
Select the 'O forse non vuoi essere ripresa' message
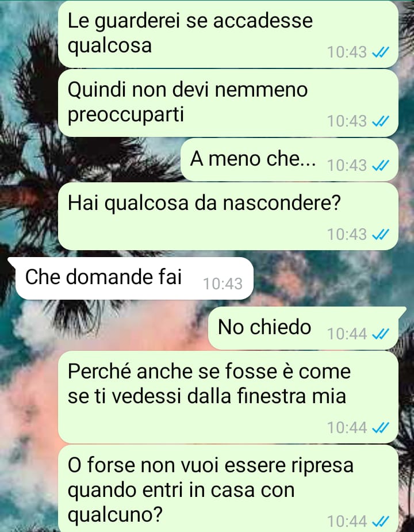(x=228, y=488)
